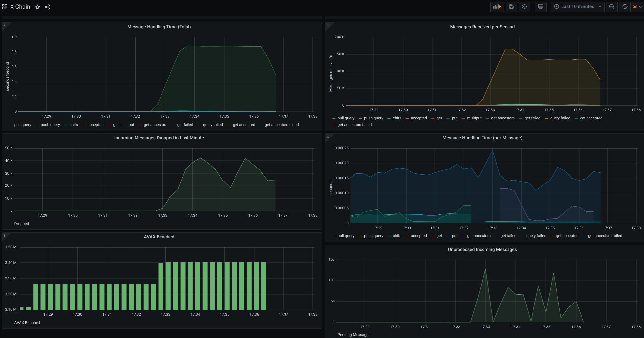644x338 pixels.
Task: Zoom out the time range
Action: click(x=611, y=7)
